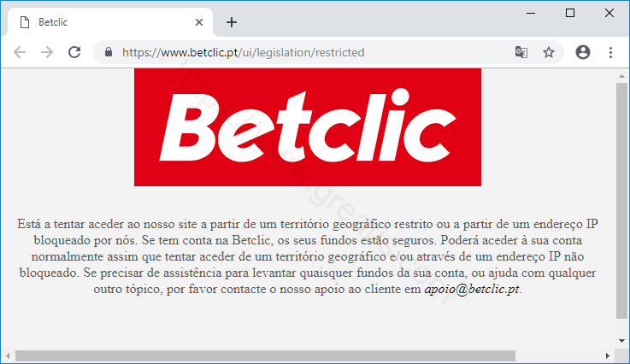Reload the Betclic page
This screenshot has height=364, width=630.
pyautogui.click(x=74, y=52)
